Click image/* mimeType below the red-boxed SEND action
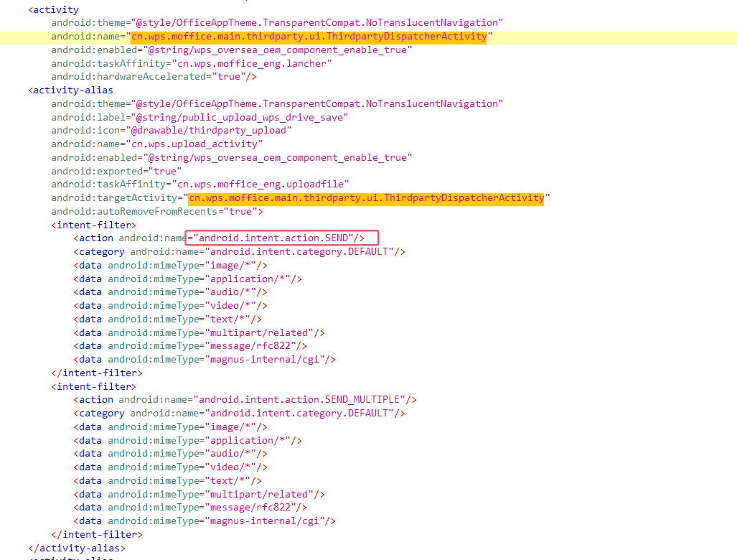Viewport: 737px width, 560px height. point(234,266)
